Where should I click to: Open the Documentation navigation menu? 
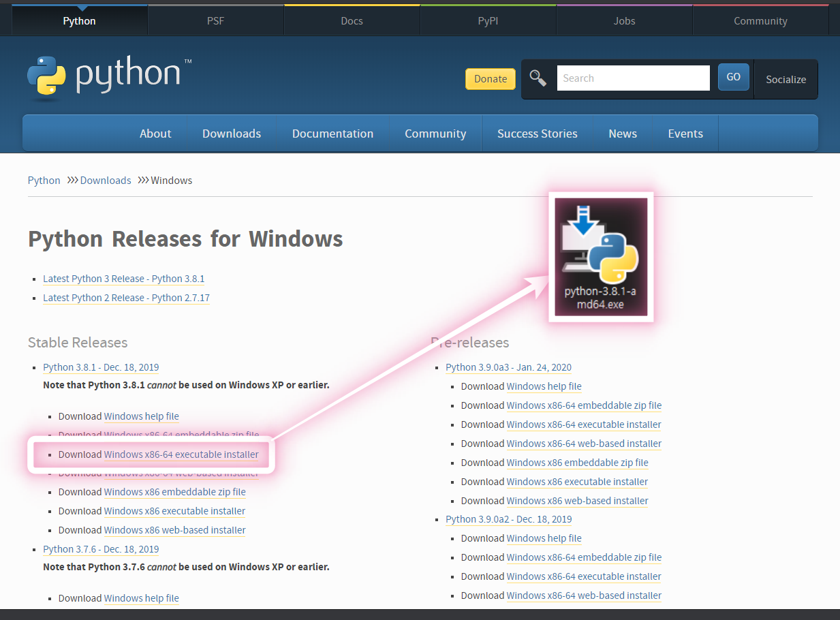pos(332,134)
